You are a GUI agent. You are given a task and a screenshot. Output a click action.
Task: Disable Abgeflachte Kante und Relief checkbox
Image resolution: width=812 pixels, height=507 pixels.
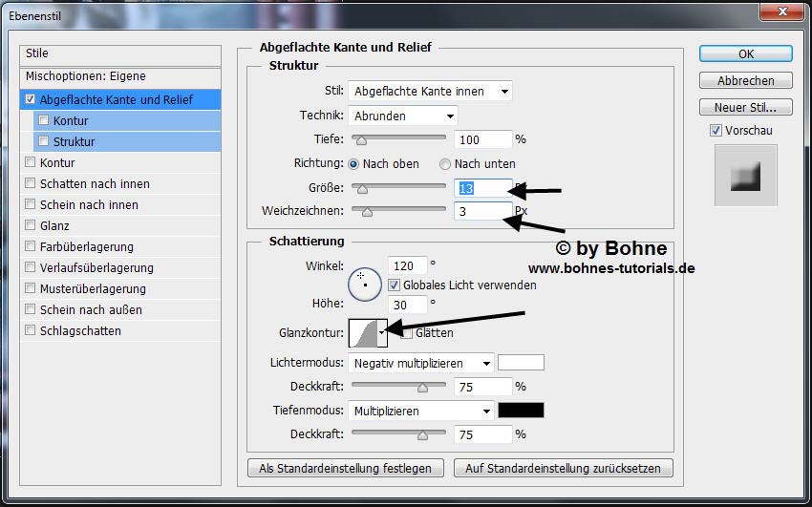[x=31, y=99]
